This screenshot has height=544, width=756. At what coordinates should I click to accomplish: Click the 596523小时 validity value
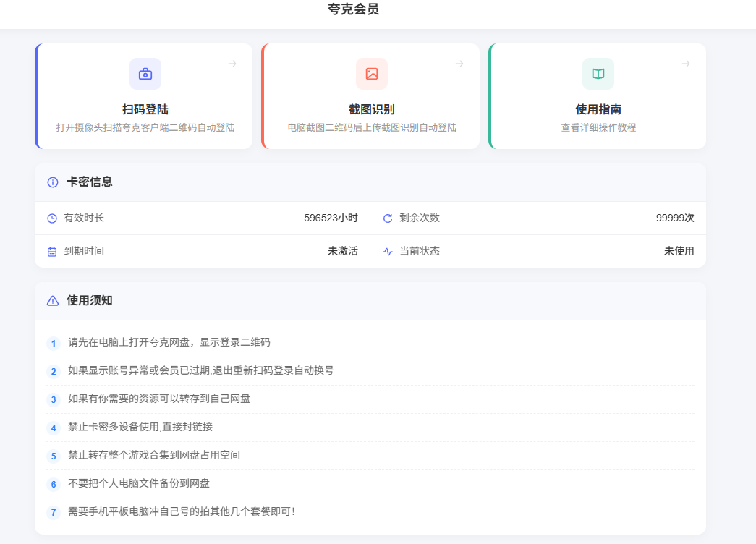click(x=331, y=218)
